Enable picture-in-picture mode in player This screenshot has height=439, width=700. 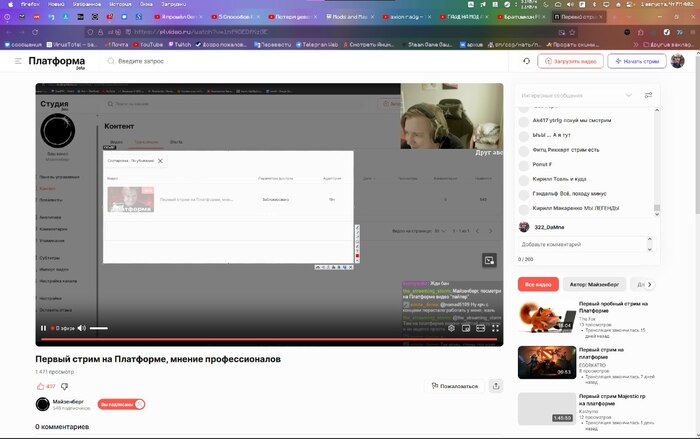(466, 328)
